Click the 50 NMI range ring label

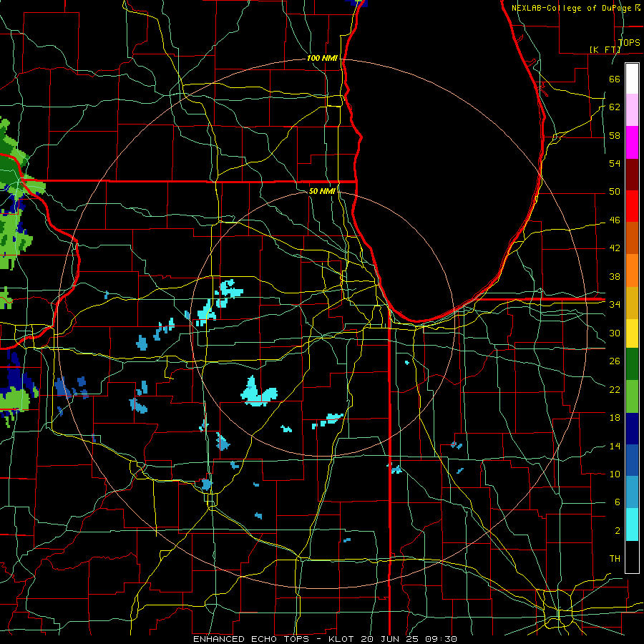tap(322, 191)
